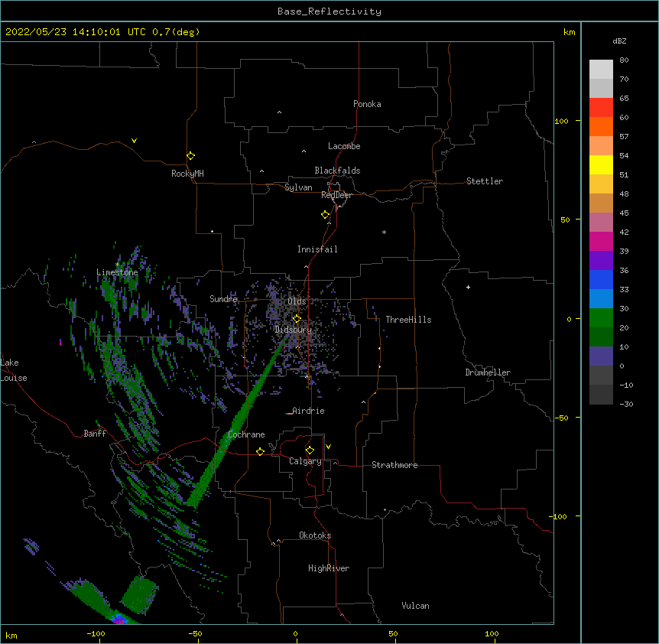
Task: Click the Sylvan label
Action: tap(298, 187)
